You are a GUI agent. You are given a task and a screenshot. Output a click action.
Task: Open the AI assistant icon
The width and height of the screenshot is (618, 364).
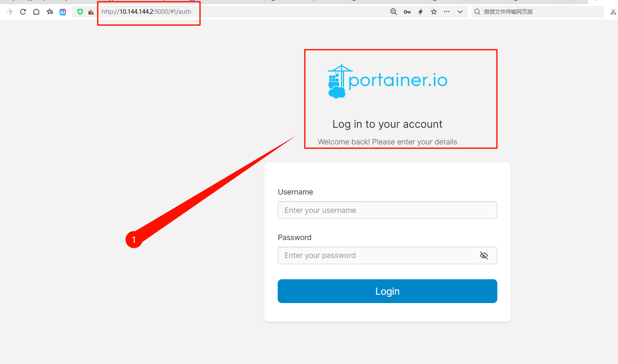click(x=63, y=12)
